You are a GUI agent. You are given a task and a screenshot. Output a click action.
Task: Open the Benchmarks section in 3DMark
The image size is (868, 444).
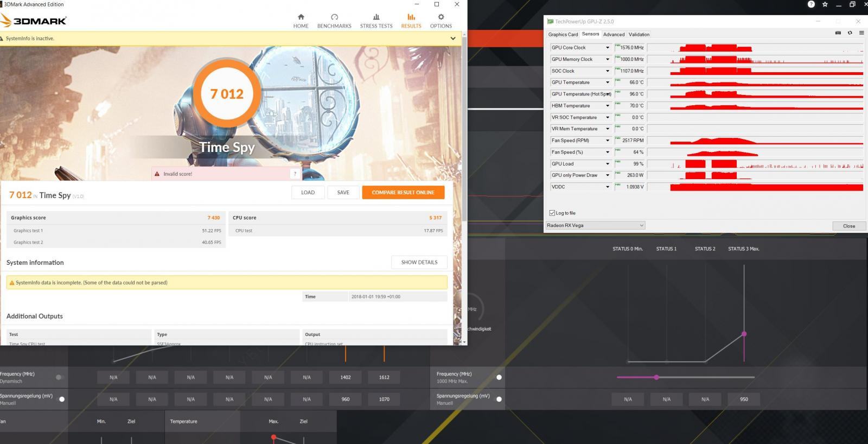tap(334, 21)
